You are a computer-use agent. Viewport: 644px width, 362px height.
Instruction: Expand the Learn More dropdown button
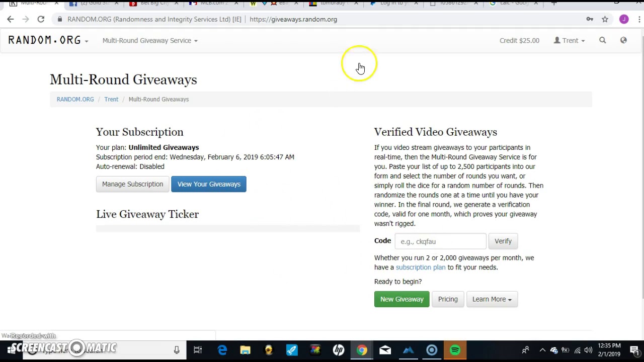point(492,299)
